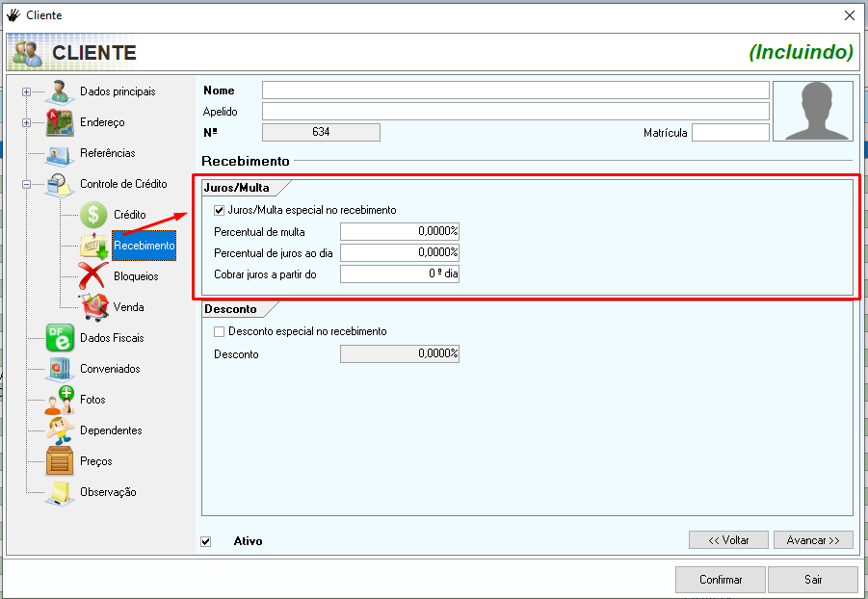Toggle the Ativo checkbox
This screenshot has height=599, width=868.
(x=206, y=541)
